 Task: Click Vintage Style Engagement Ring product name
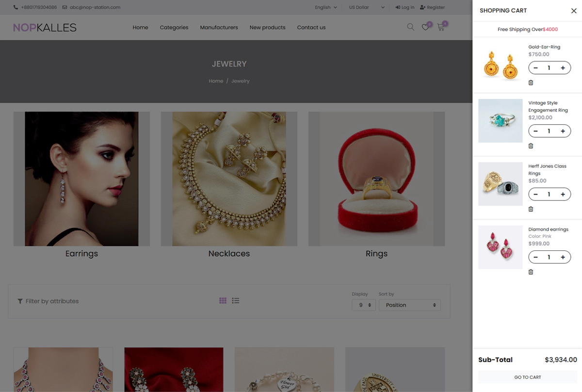pyautogui.click(x=548, y=106)
